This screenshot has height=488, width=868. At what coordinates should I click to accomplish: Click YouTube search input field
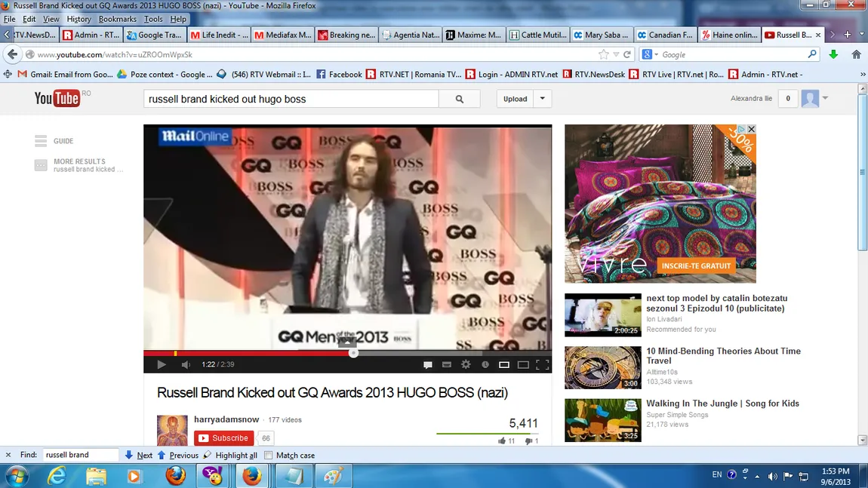291,99
